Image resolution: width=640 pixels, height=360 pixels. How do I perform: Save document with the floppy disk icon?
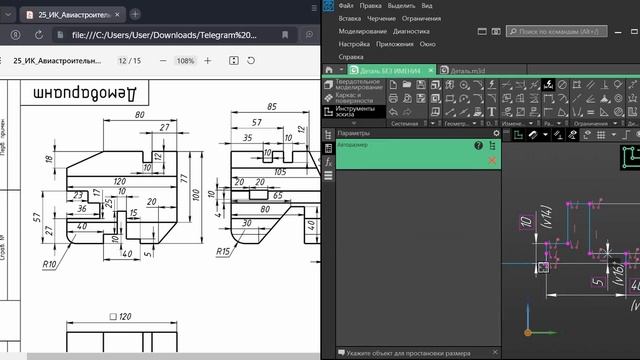pyautogui.click(x=421, y=84)
